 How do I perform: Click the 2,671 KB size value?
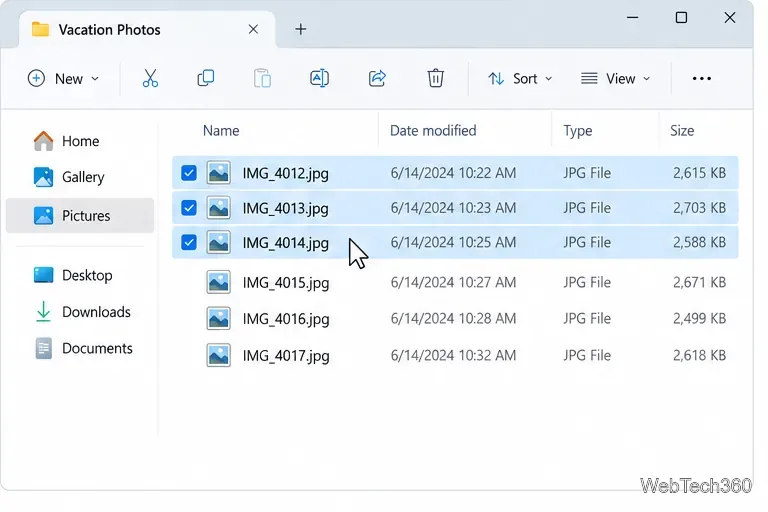699,282
